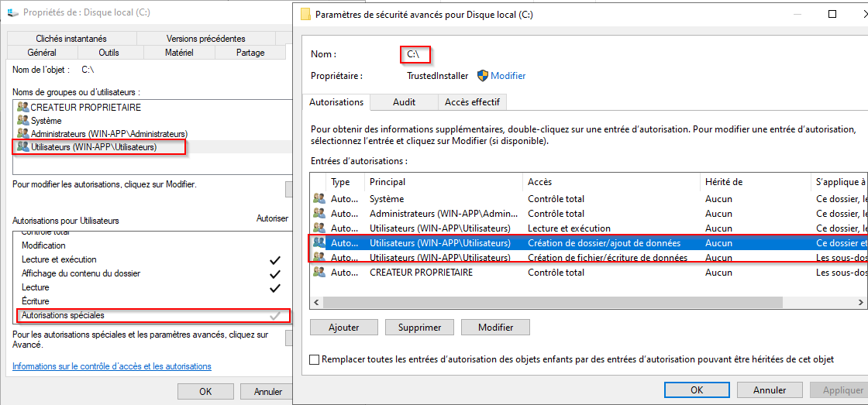The image size is (868, 405).
Task: Click the user icon of the Système Contrôle total entry
Action: tap(319, 198)
